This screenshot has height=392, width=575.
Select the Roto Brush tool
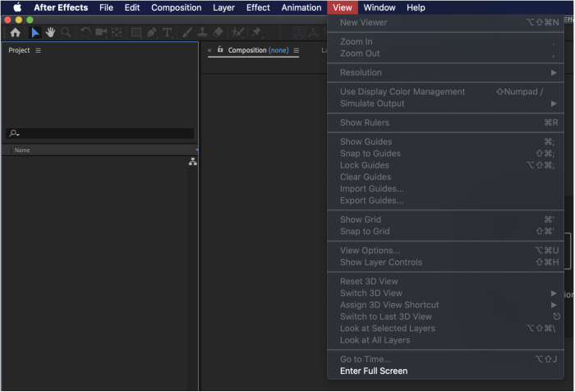237,33
